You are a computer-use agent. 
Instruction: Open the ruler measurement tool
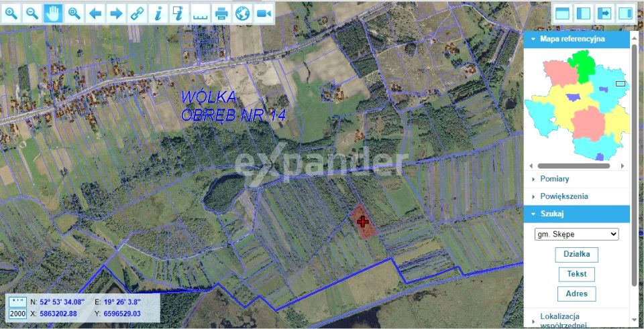[x=201, y=13]
